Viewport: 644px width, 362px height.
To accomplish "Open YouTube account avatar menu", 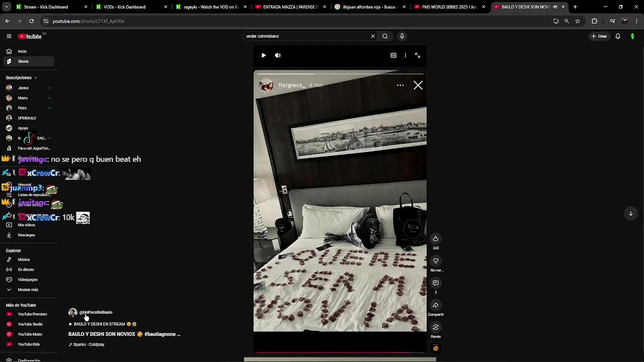I will (632, 36).
